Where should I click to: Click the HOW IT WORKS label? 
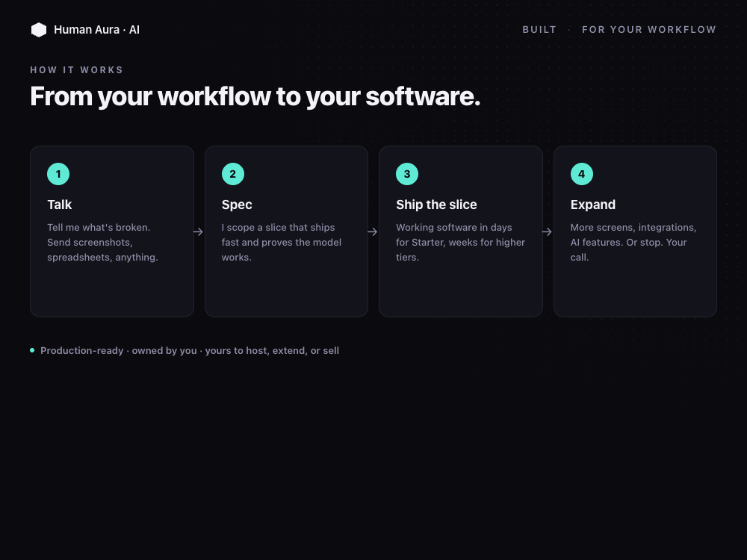coord(77,70)
